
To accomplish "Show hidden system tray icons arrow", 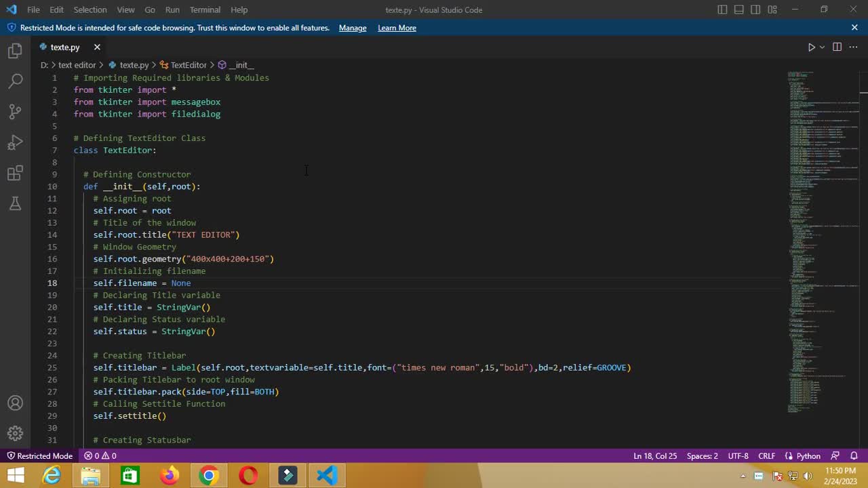I will point(743,476).
